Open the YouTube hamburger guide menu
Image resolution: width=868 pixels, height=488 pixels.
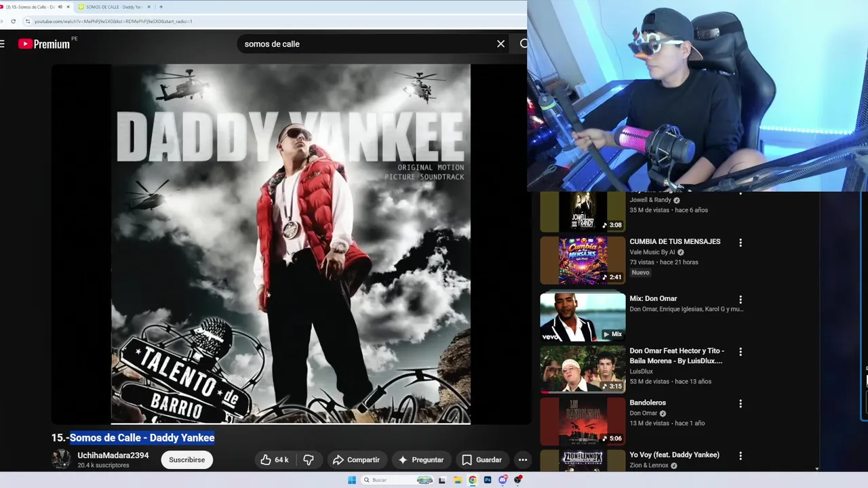pyautogui.click(x=3, y=44)
